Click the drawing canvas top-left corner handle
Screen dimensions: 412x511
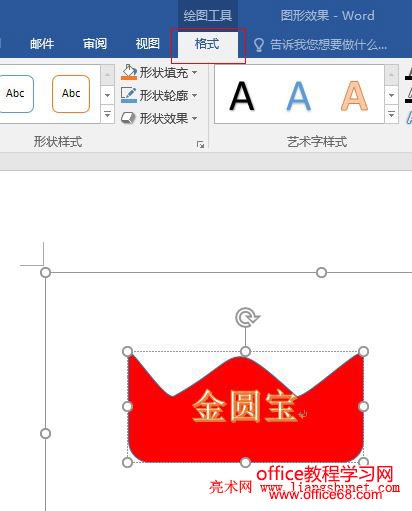(x=46, y=273)
